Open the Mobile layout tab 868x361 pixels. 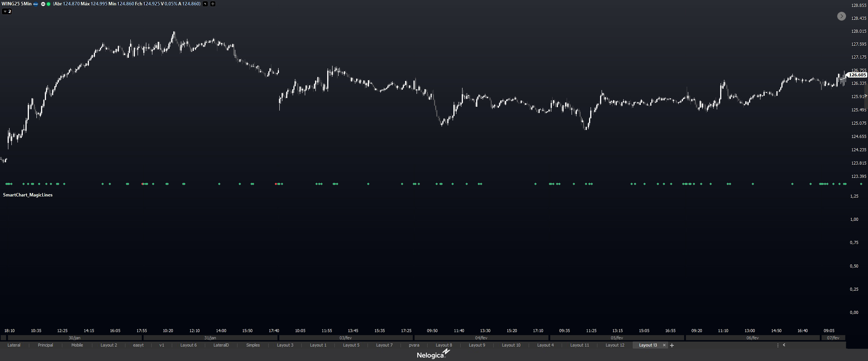[77, 345]
